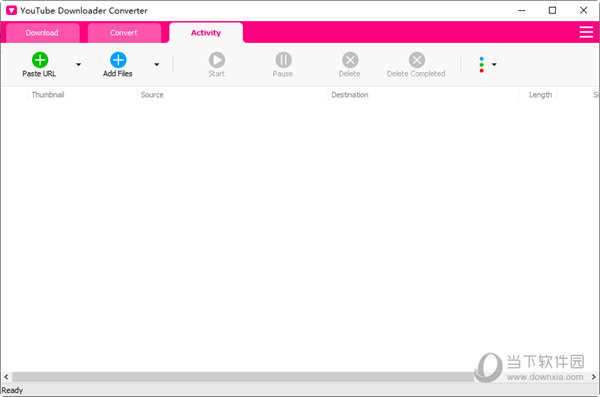Click the Delete Completed icon
The height and width of the screenshot is (397, 600).
pyautogui.click(x=417, y=60)
